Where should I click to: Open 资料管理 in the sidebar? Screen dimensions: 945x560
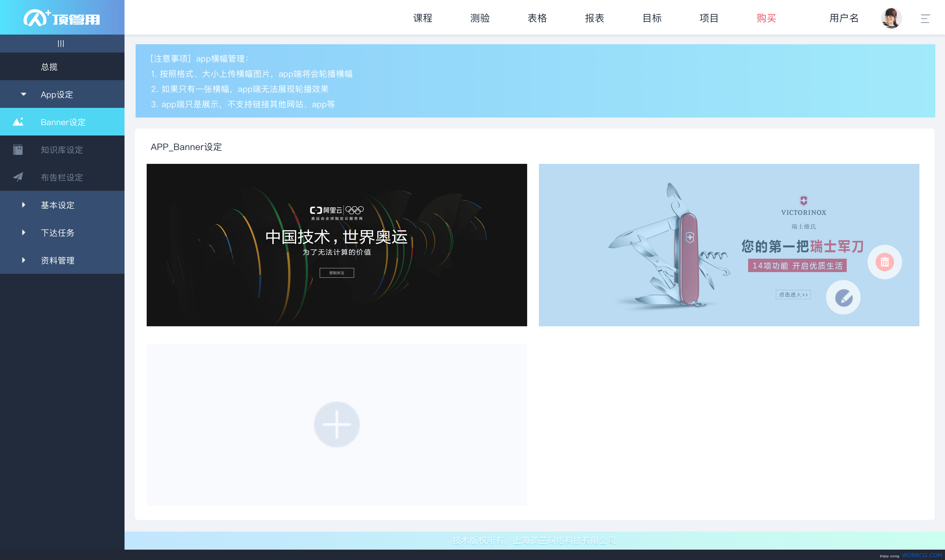click(62, 260)
